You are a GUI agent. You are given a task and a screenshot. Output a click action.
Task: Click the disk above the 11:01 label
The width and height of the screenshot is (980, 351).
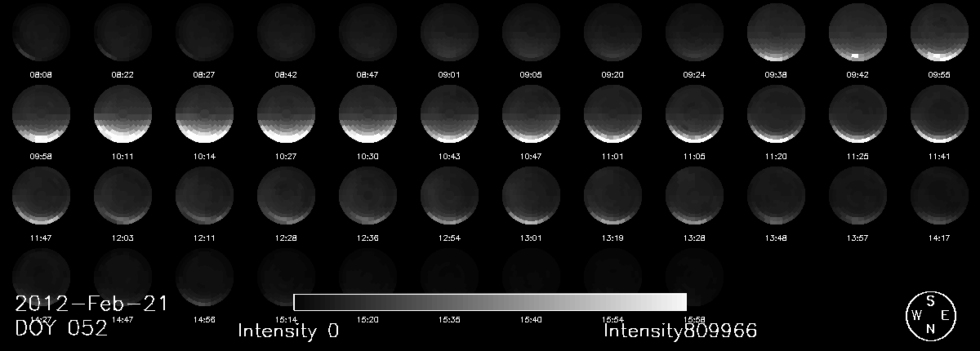[x=612, y=114]
